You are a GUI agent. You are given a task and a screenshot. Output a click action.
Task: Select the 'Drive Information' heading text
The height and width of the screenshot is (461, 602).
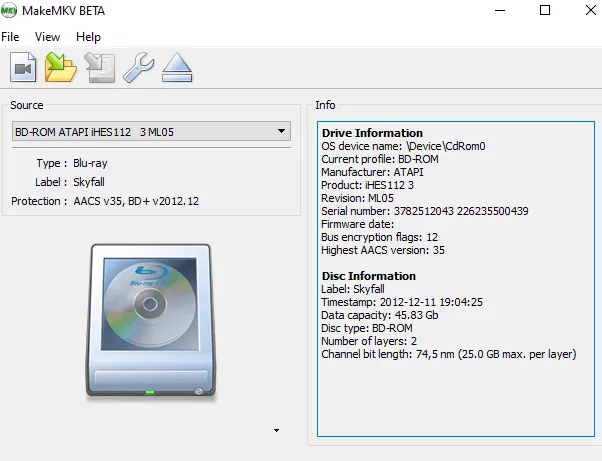(x=372, y=133)
